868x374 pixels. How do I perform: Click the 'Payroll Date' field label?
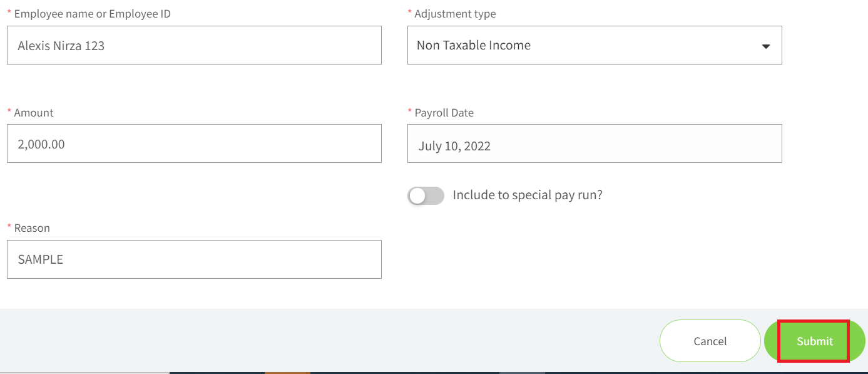coord(444,113)
